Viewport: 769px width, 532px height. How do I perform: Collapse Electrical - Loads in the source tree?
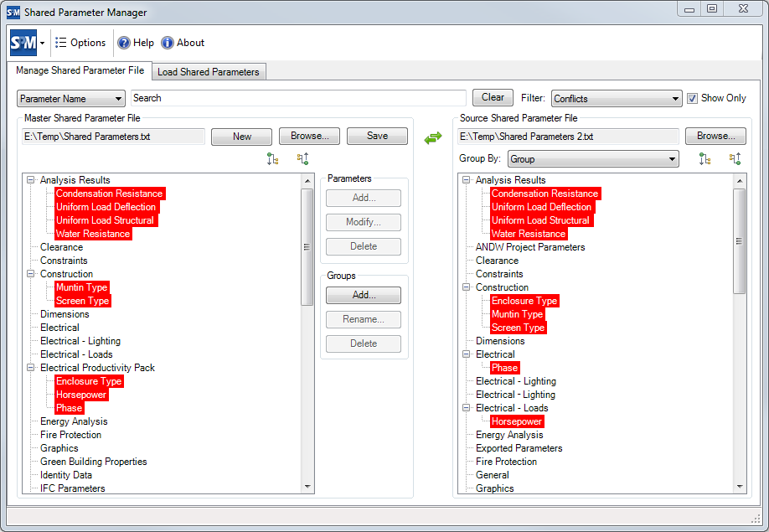(x=467, y=408)
